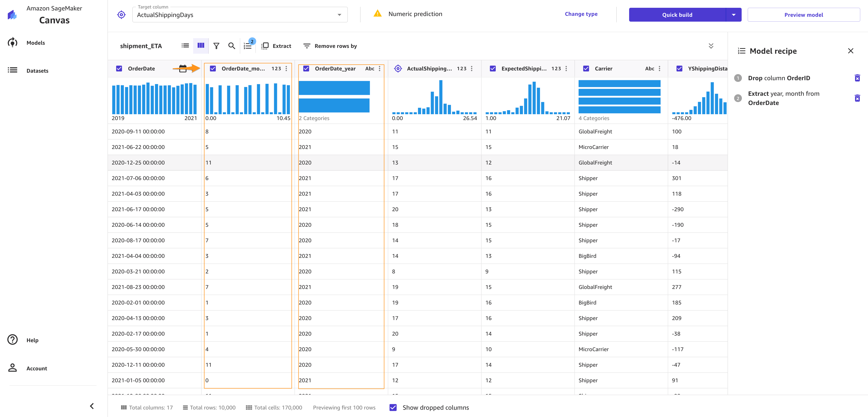The height and width of the screenshot is (417, 868).
Task: Click the search magnifier icon
Action: [232, 46]
